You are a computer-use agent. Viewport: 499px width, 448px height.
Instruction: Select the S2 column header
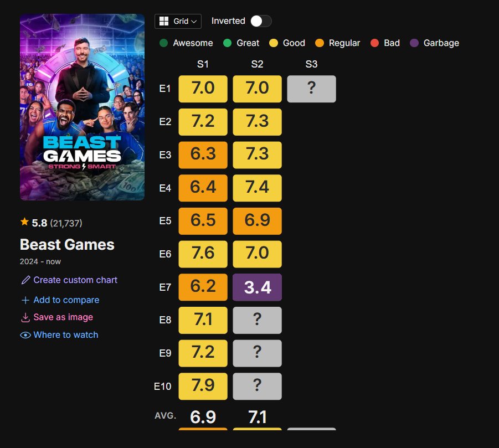(x=257, y=64)
